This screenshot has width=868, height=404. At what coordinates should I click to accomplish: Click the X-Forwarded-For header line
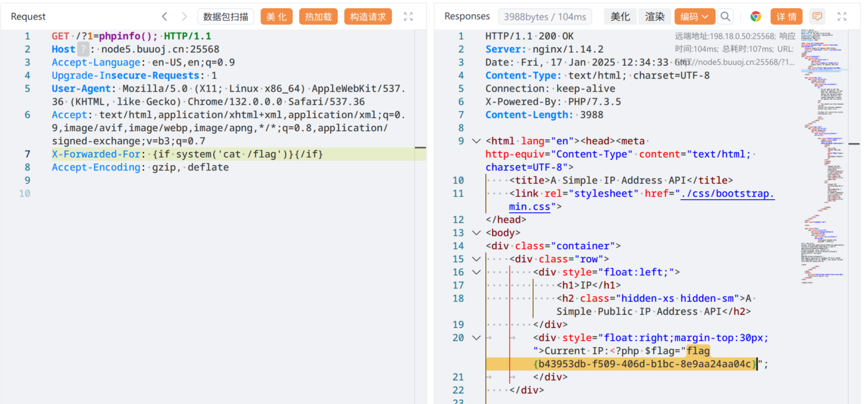pyautogui.click(x=187, y=154)
